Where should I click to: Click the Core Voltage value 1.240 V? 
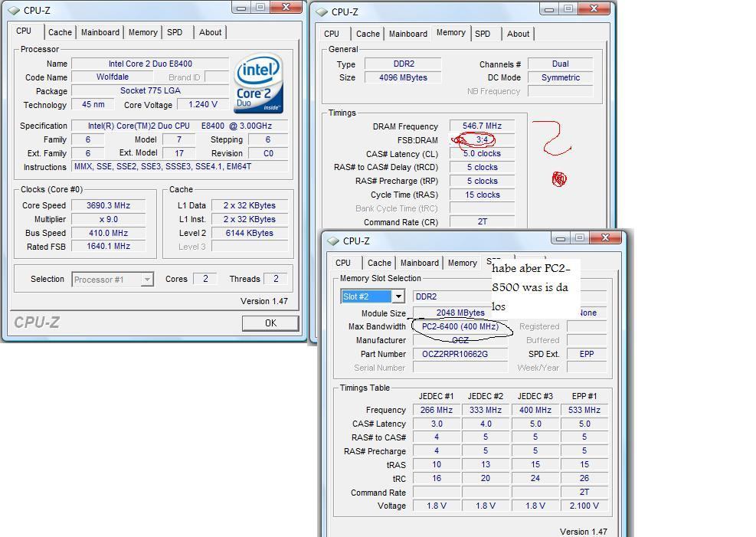[x=203, y=104]
